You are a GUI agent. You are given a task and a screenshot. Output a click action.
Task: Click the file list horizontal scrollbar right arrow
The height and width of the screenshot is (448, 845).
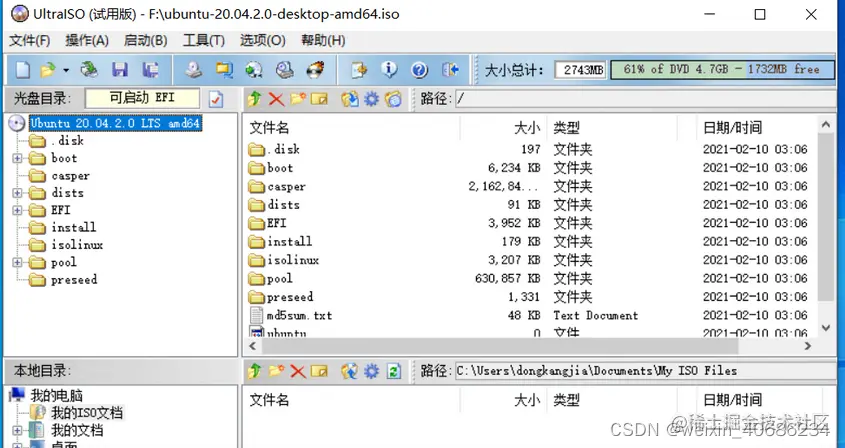807,346
